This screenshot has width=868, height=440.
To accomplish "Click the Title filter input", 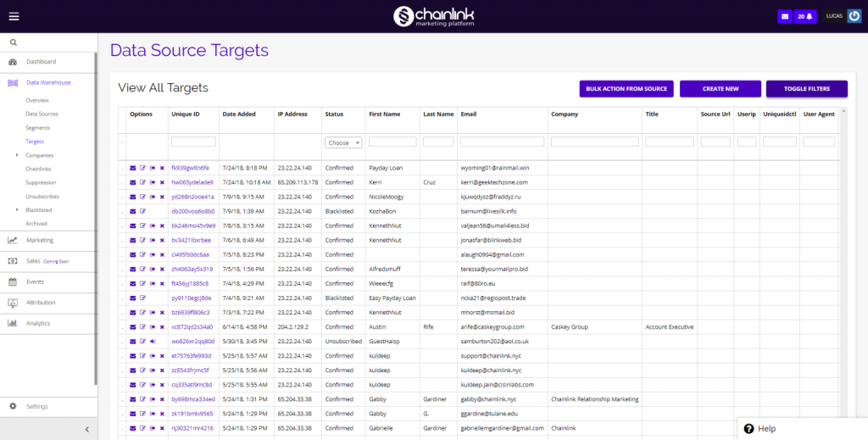I will 670,142.
